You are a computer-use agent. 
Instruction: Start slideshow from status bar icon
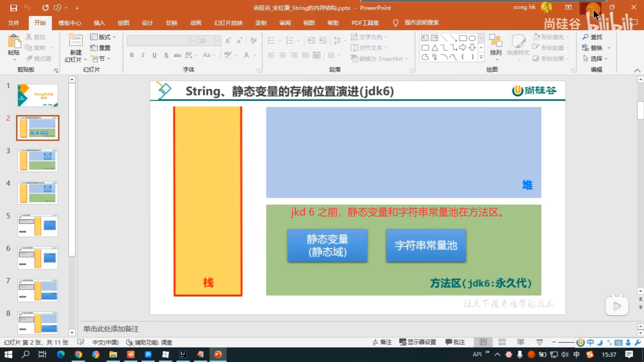[x=539, y=342]
